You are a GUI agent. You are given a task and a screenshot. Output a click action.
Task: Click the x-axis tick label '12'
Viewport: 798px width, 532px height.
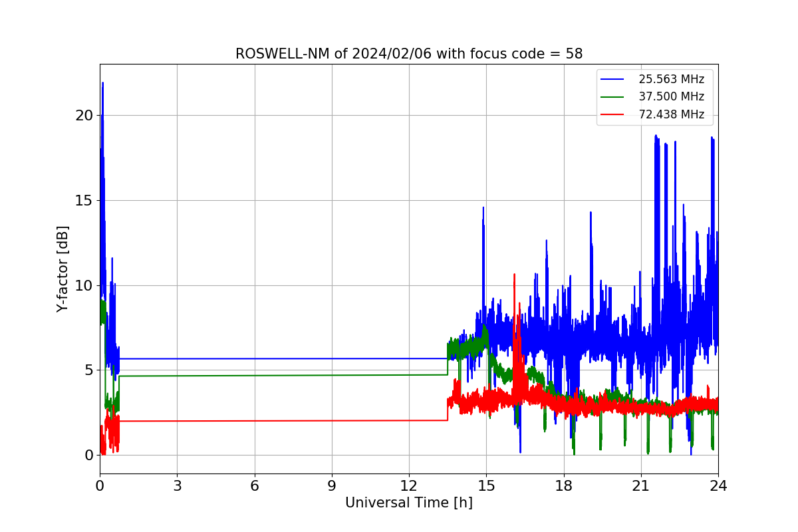(409, 486)
